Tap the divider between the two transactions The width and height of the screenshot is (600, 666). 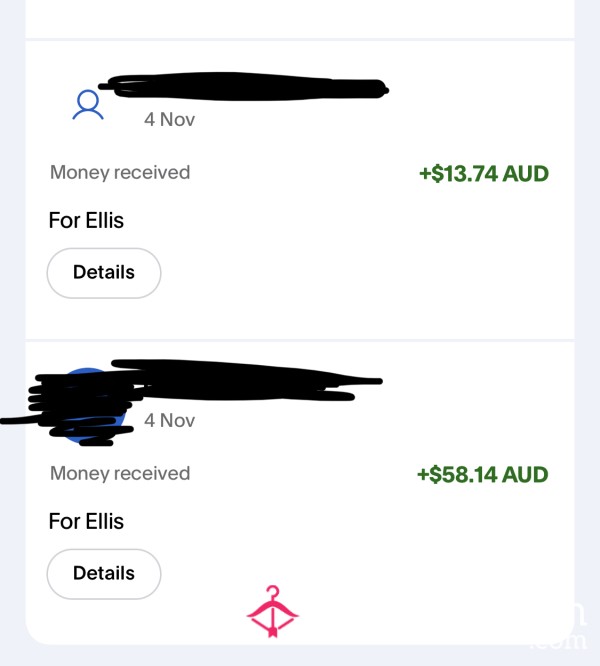coord(300,340)
